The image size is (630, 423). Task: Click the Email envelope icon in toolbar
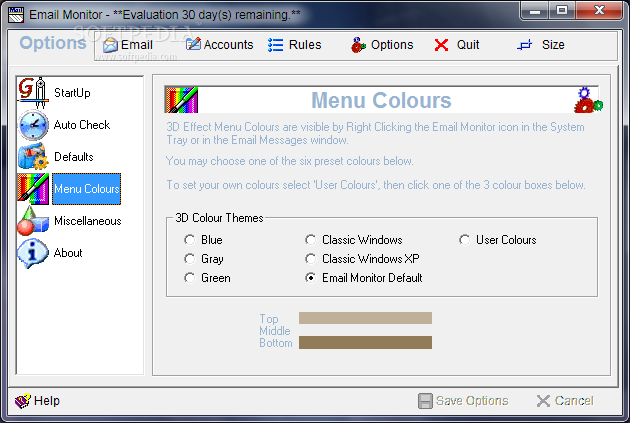tap(110, 45)
